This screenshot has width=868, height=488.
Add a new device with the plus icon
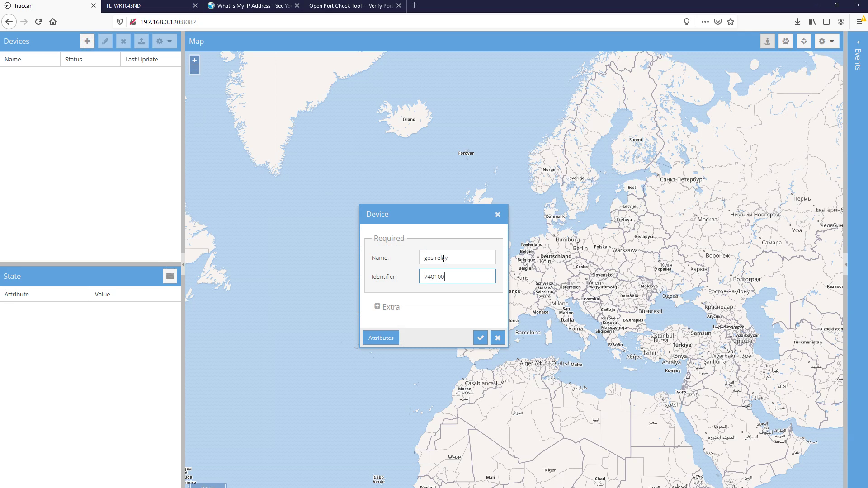coord(87,41)
